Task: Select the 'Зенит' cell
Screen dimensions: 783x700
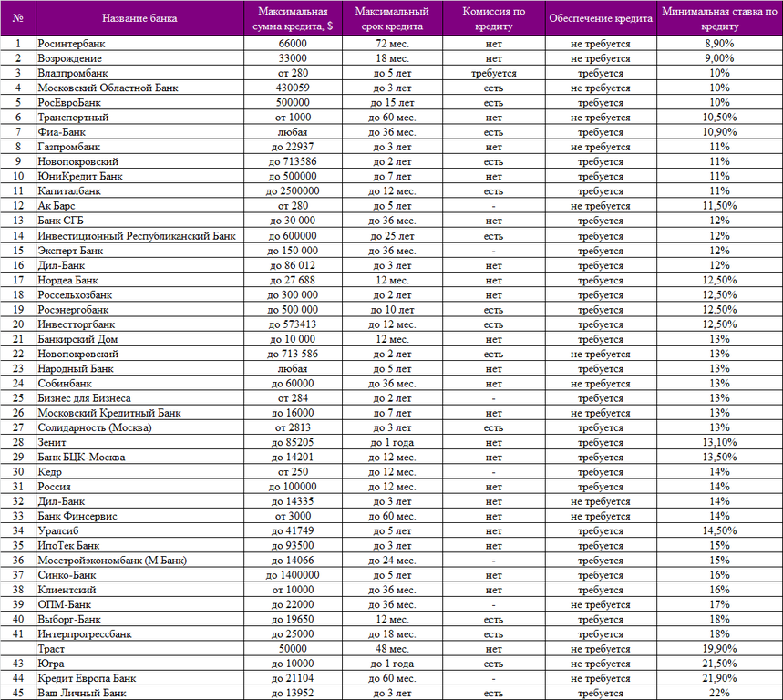Action: coord(139,442)
